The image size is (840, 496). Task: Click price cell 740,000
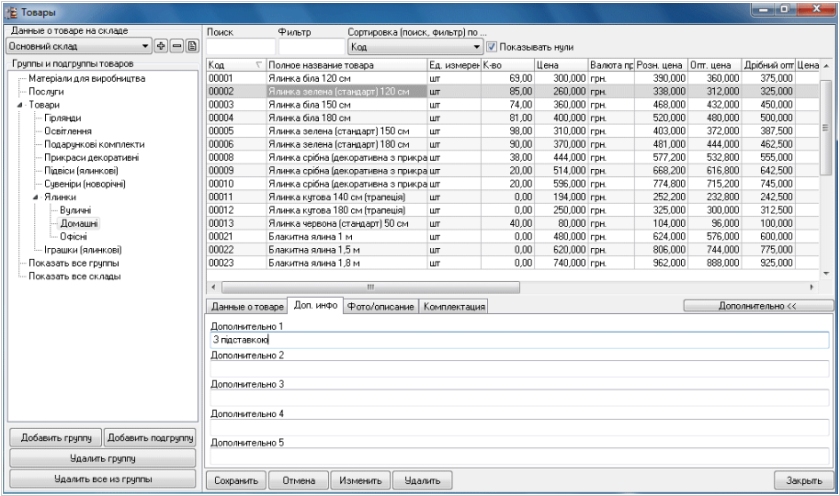[x=561, y=263]
